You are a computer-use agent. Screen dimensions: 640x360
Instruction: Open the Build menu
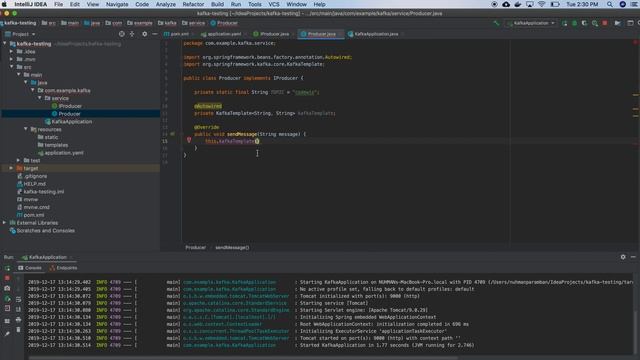click(x=217, y=4)
